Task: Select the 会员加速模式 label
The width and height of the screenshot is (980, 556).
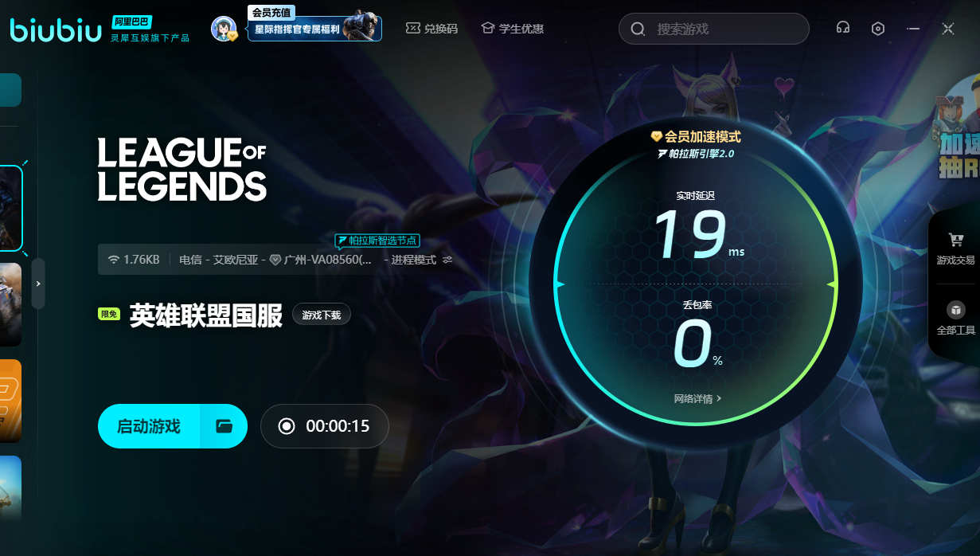Action: point(696,137)
